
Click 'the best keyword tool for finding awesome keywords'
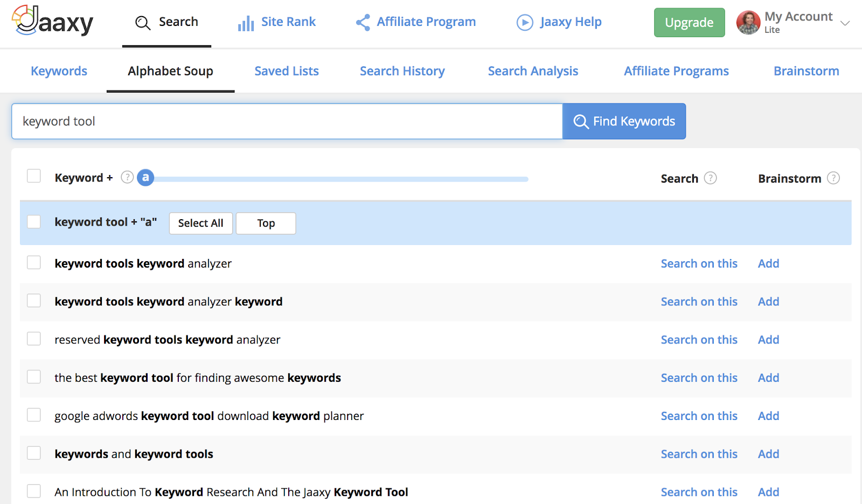198,378
